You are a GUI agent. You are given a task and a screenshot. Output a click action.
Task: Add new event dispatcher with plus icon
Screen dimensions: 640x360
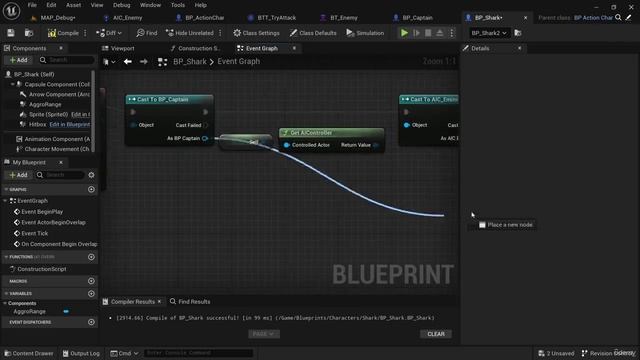(91, 322)
